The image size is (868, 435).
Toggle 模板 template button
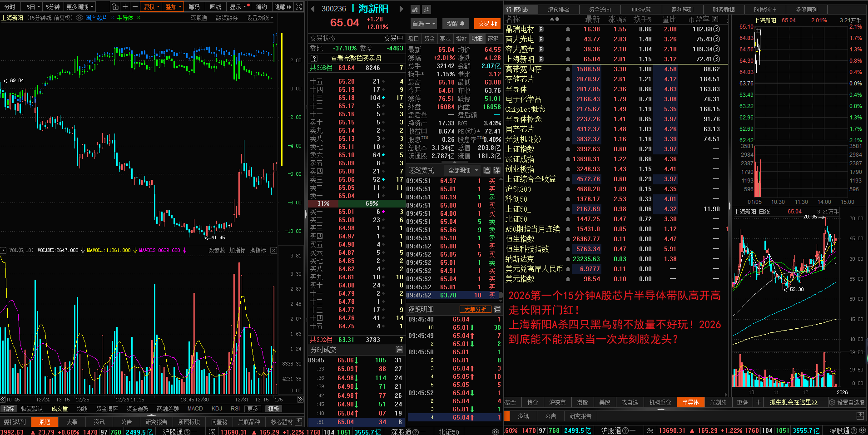click(x=273, y=409)
